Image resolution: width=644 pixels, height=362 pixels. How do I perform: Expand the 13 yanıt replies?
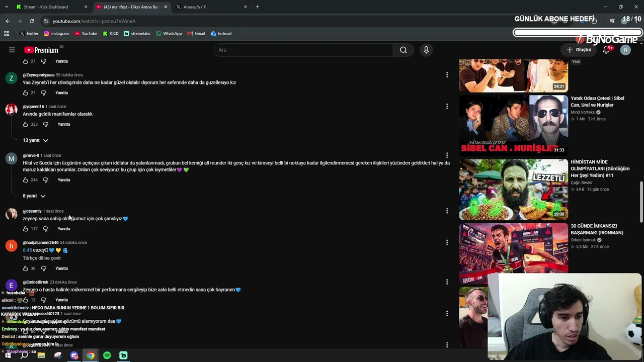[35, 140]
